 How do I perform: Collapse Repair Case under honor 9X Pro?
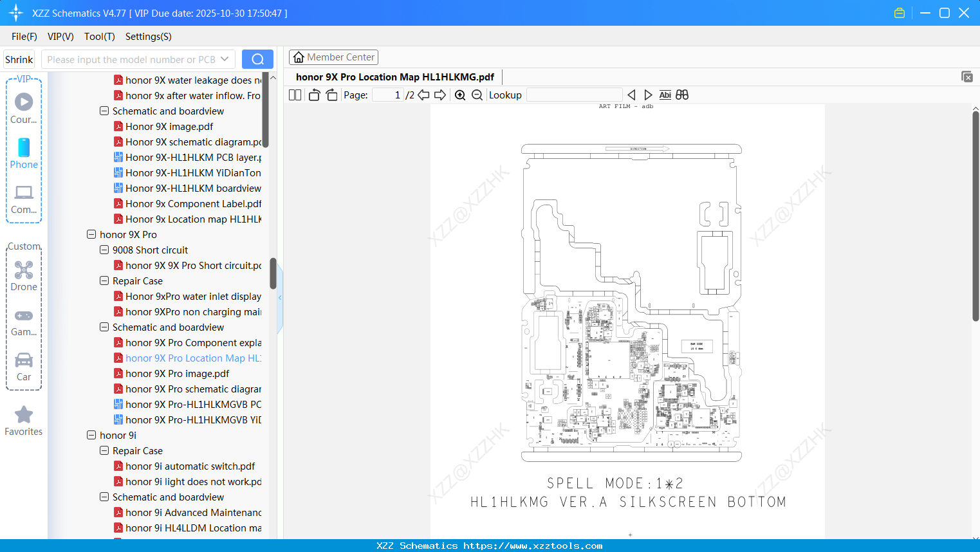(104, 281)
